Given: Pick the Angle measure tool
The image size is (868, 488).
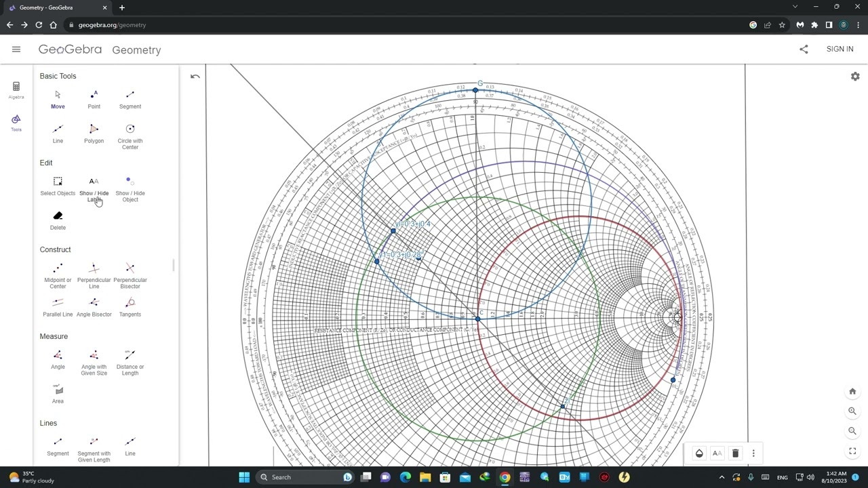Looking at the screenshot, I should (58, 359).
